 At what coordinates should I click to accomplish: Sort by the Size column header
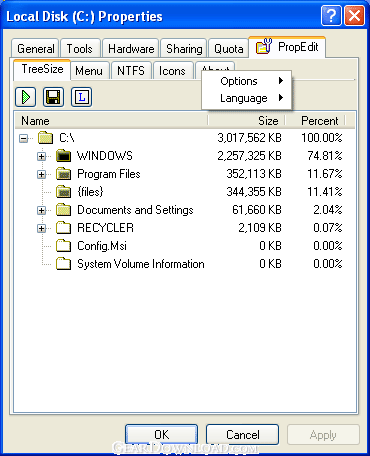[247, 121]
